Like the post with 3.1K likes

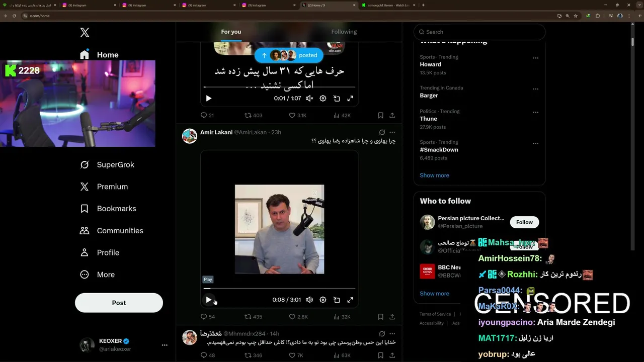tap(297, 115)
